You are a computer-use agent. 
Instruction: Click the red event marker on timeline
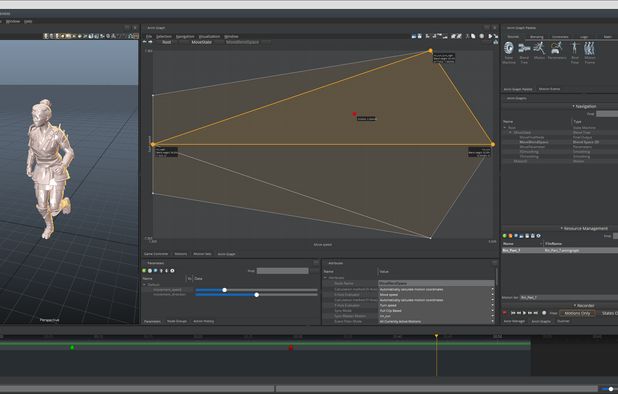291,348
